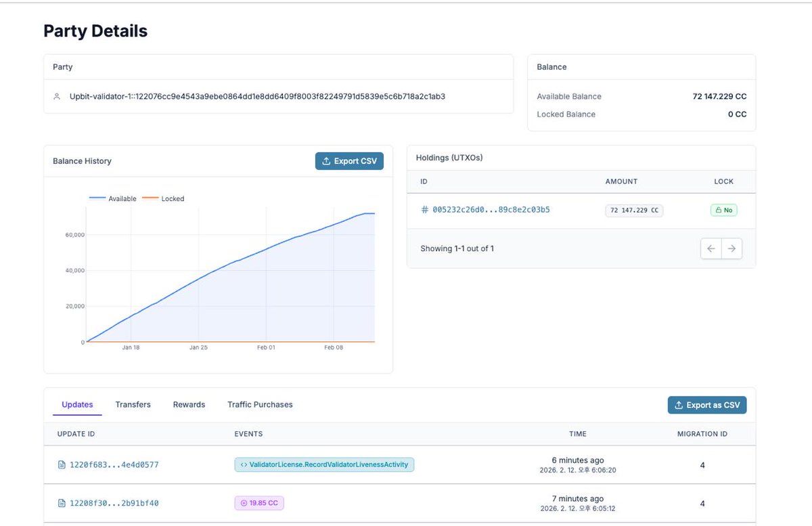Return to the Updates tab
This screenshot has height=526, width=812.
(x=76, y=404)
